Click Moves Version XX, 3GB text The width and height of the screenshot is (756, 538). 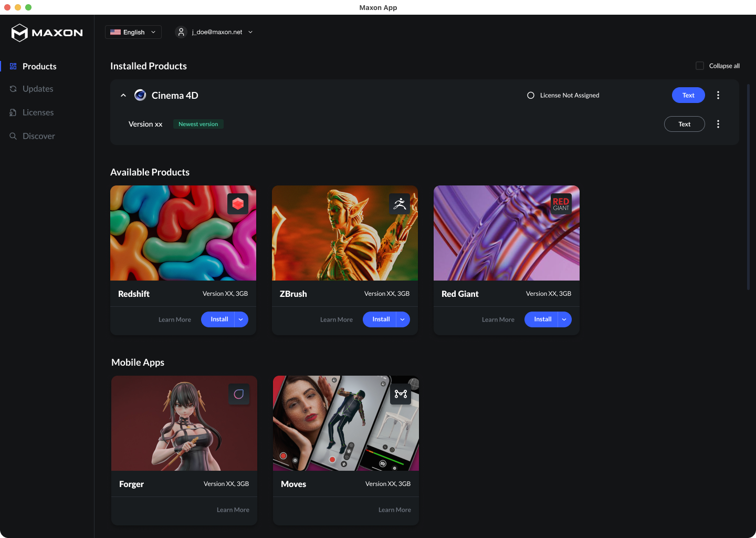click(x=388, y=484)
